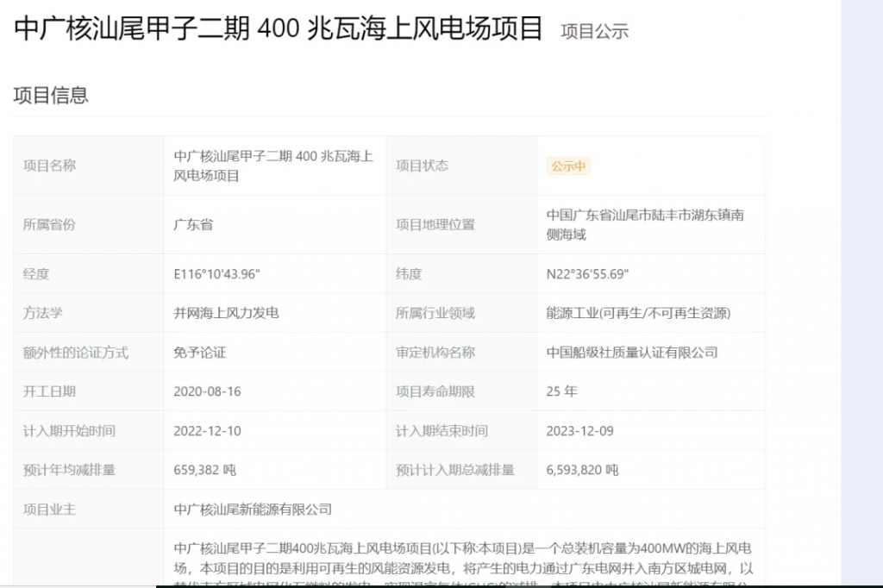The width and height of the screenshot is (883, 588).
Task: Click the 项目公示 label beside the title
Action: tap(594, 32)
